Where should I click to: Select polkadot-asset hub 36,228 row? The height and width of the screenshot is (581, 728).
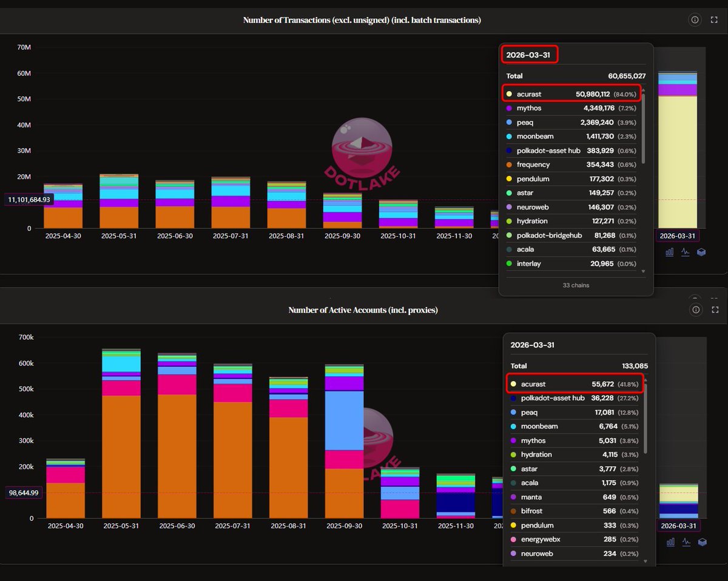tap(575, 398)
